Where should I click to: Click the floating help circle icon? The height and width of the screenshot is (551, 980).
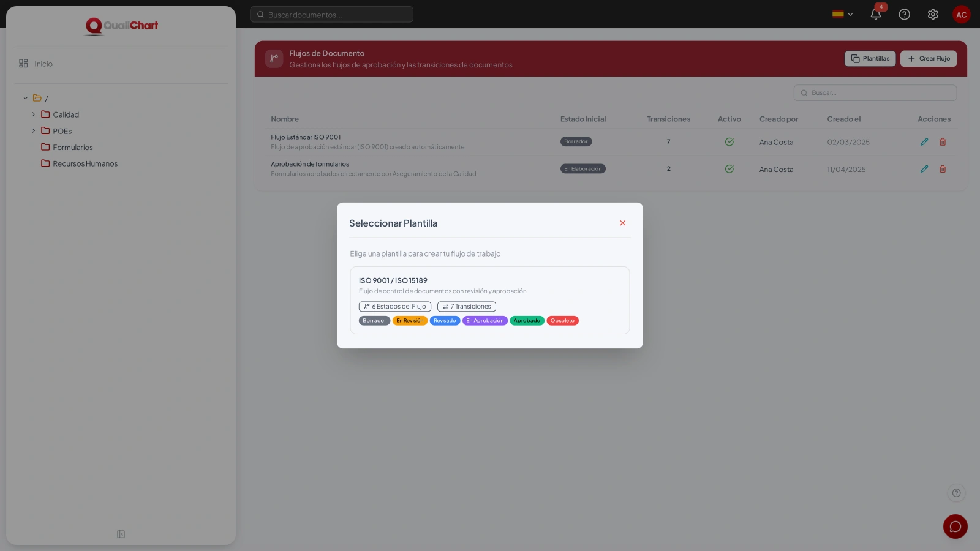click(956, 493)
